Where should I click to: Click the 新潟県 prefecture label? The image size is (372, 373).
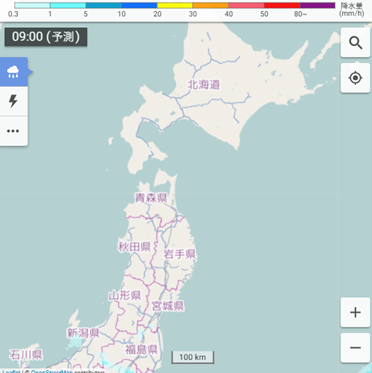83,333
